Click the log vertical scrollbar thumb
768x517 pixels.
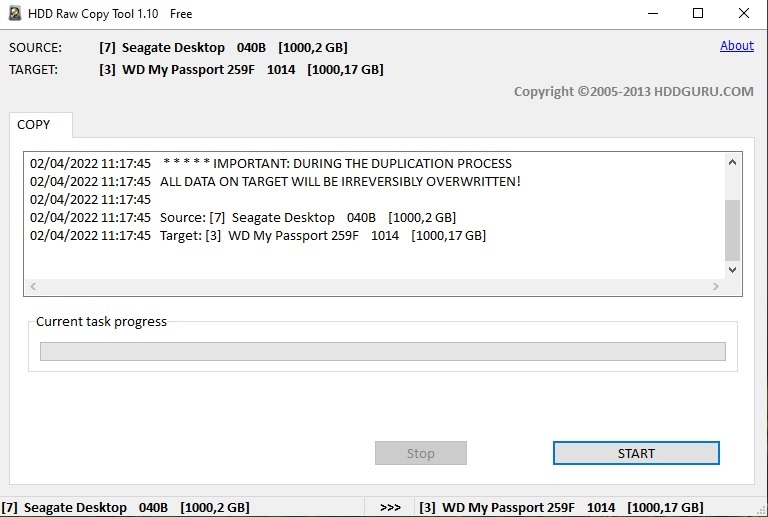click(732, 230)
